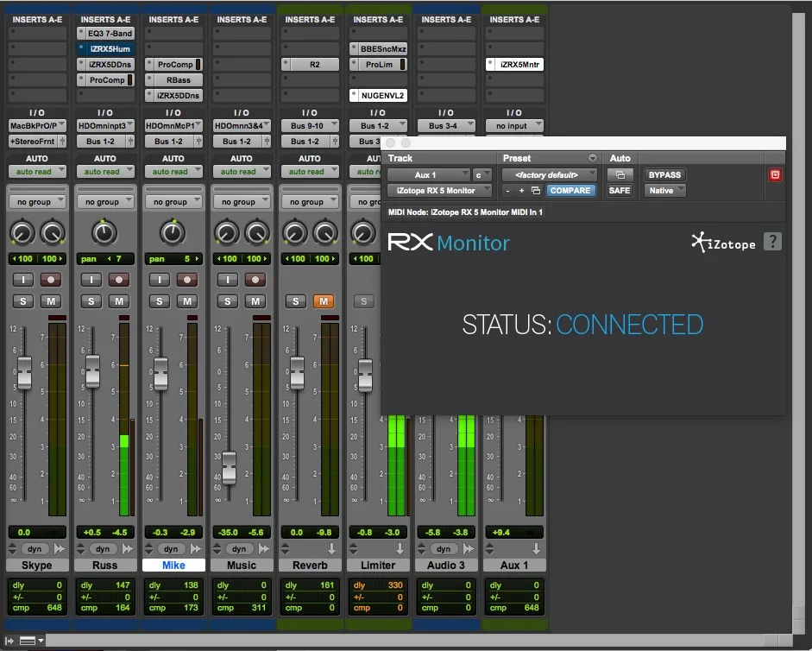812x651 pixels.
Task: Toggle record enable on Music track
Action: 255,280
